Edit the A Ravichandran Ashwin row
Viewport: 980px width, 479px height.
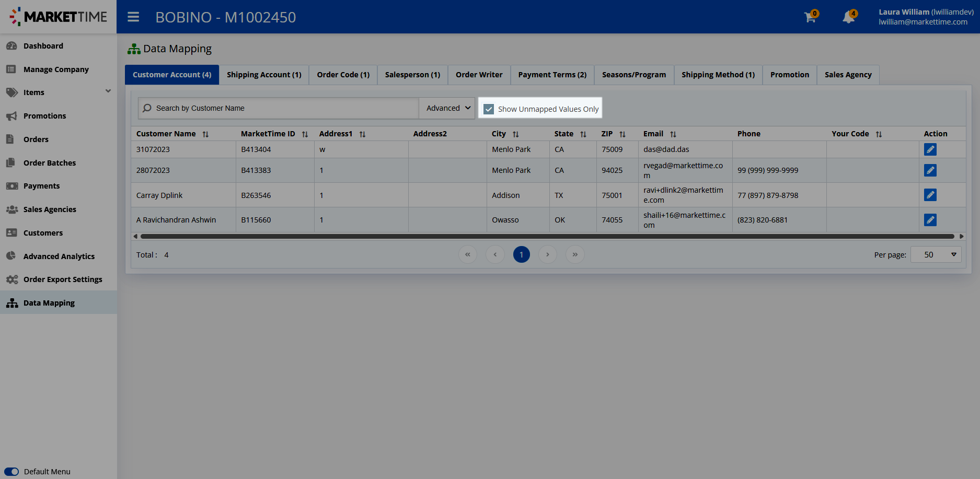click(930, 220)
